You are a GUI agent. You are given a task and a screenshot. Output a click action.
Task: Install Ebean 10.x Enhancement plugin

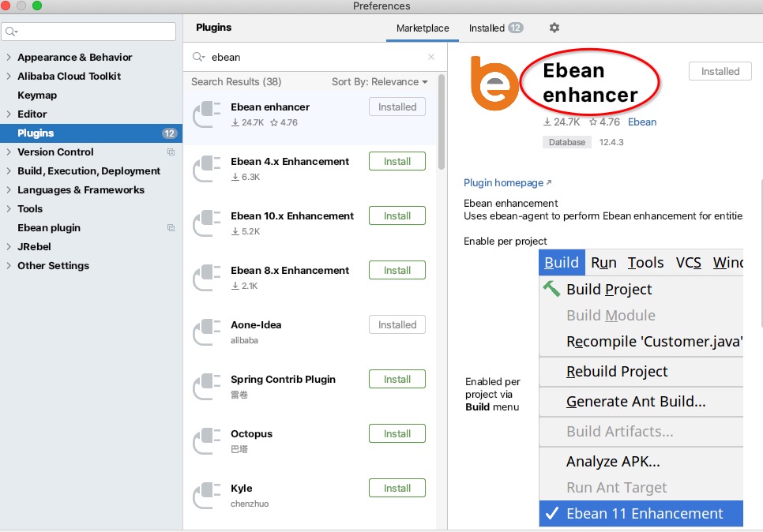click(x=397, y=216)
